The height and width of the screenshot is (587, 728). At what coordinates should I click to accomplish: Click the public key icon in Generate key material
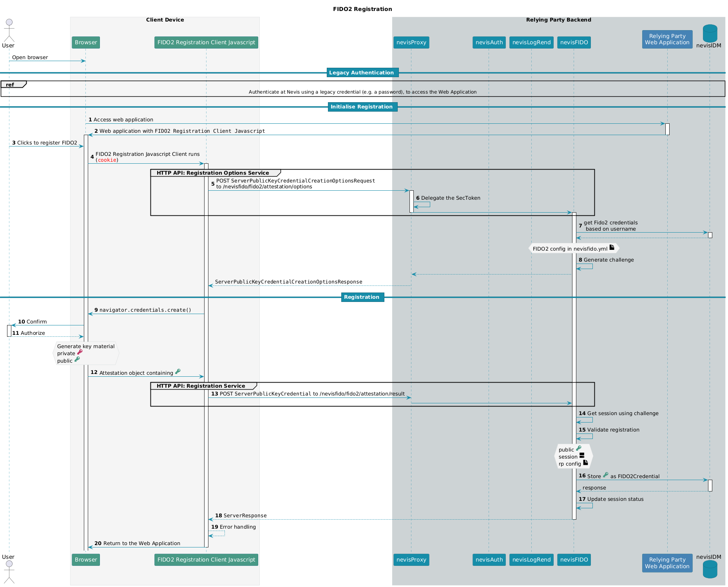click(x=77, y=359)
